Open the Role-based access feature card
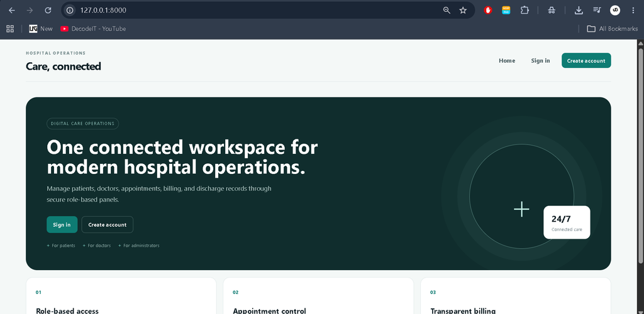Screen dimensions: 644x314 click(x=121, y=296)
